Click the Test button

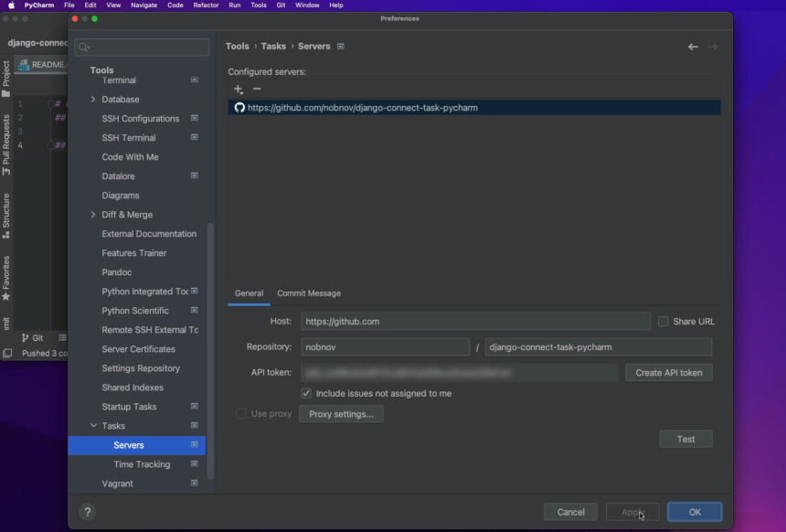(685, 439)
